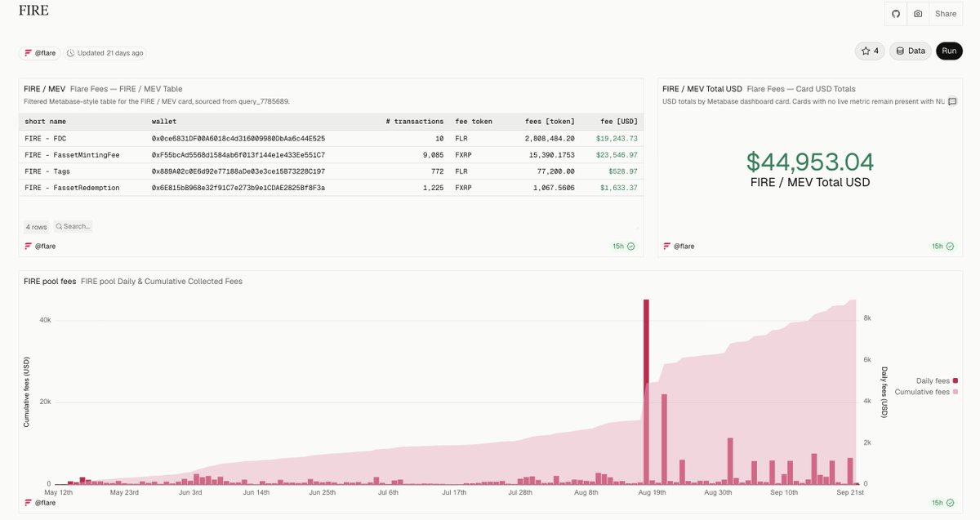Open the 'FIRE / MEV Total USD' card title

(702, 88)
